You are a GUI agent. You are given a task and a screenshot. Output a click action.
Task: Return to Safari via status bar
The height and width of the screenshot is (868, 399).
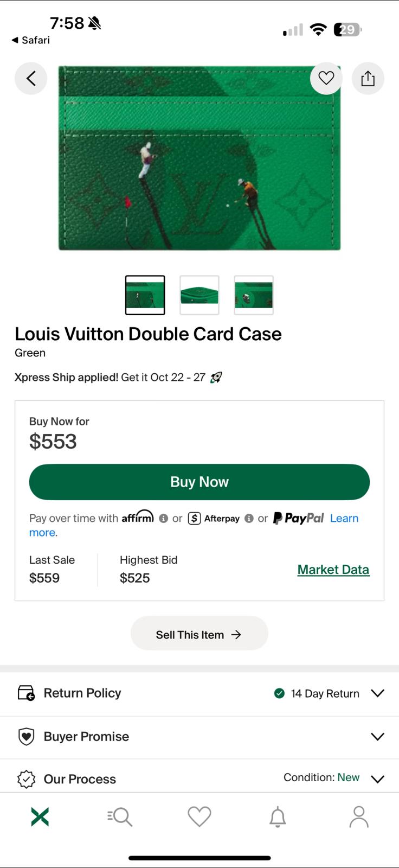pos(31,40)
